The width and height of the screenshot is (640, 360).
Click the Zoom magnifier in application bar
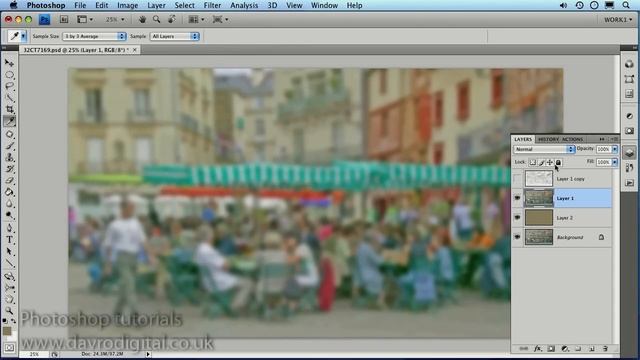156,20
